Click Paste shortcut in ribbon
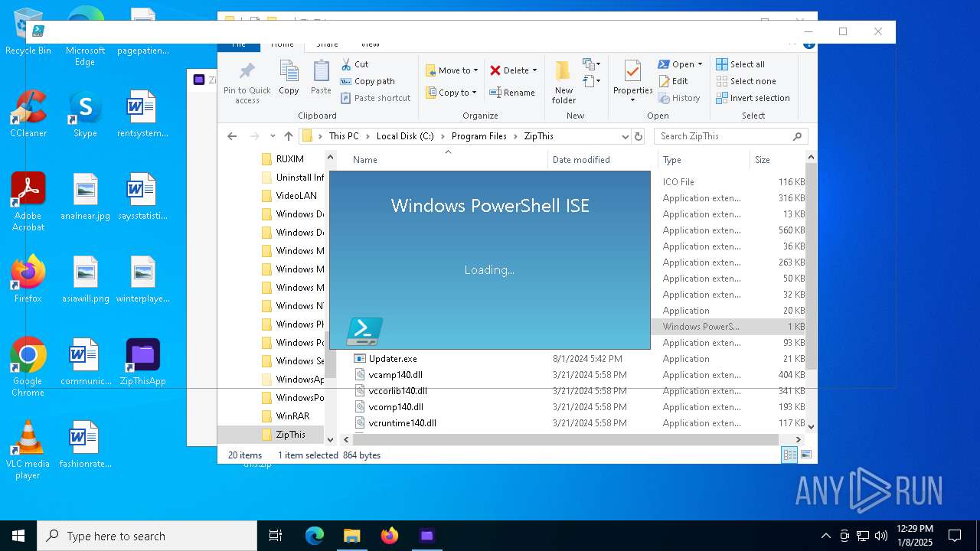This screenshot has width=980, height=551. point(376,98)
